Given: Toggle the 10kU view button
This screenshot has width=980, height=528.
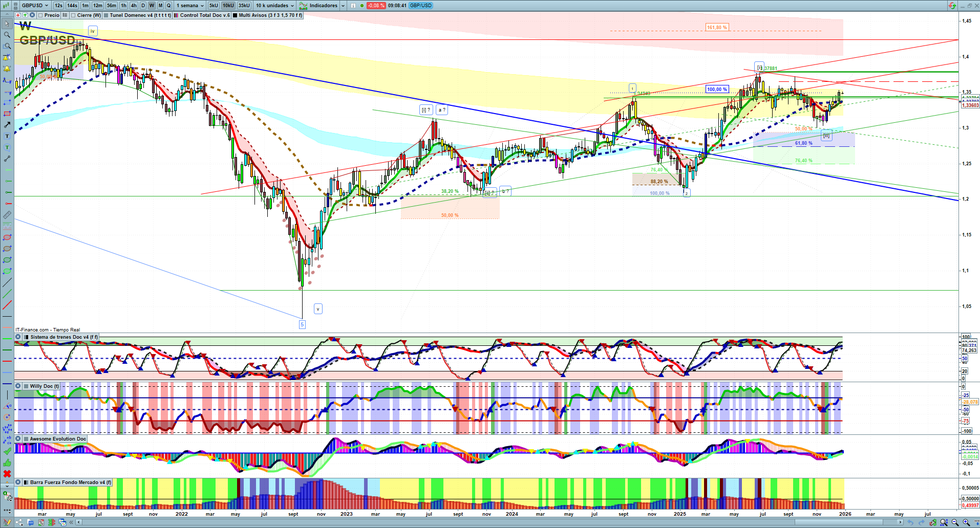Looking at the screenshot, I should point(228,6).
